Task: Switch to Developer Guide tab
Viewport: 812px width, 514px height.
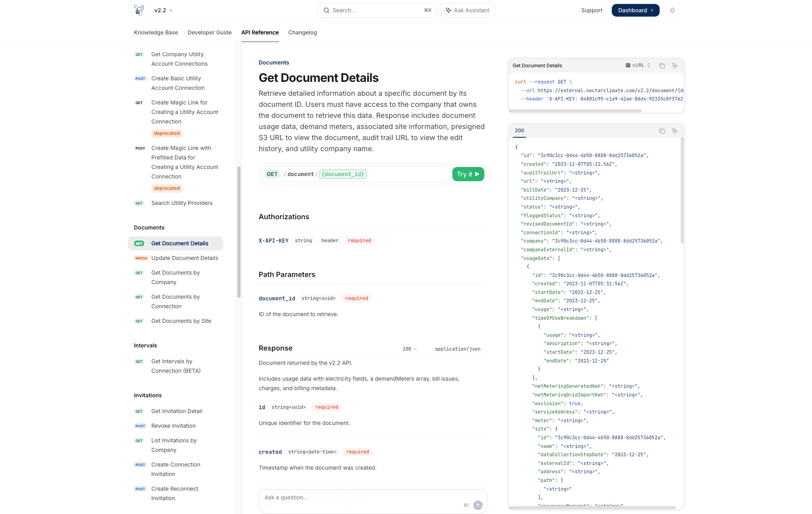Action: point(210,32)
